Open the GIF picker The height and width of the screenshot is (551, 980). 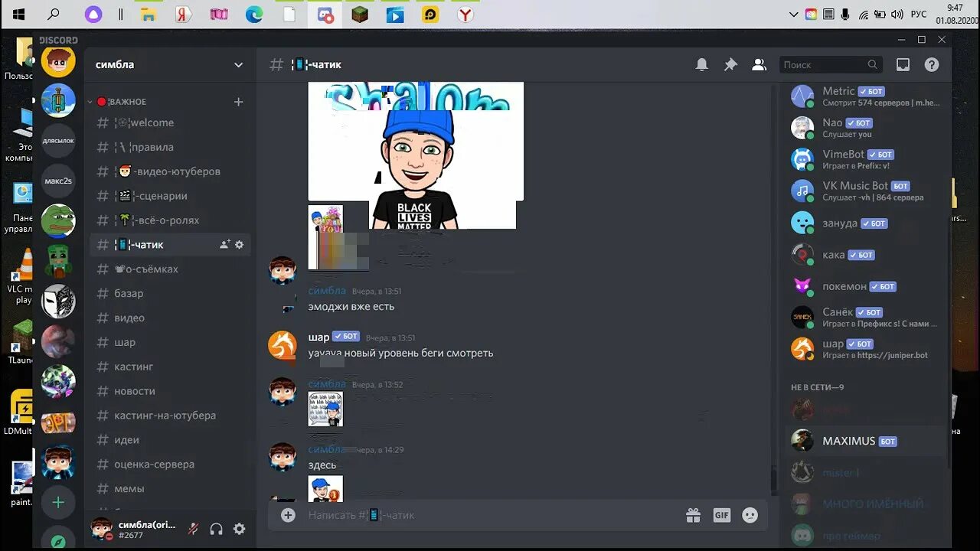pos(722,516)
